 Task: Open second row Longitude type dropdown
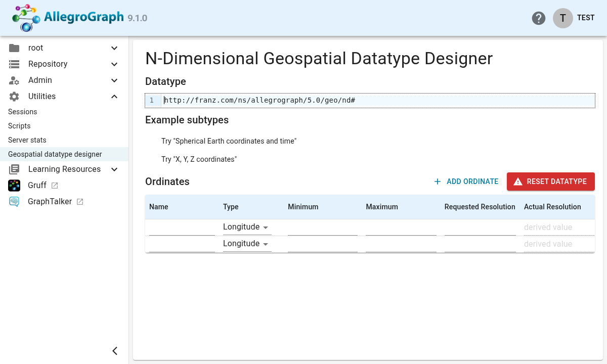point(247,244)
